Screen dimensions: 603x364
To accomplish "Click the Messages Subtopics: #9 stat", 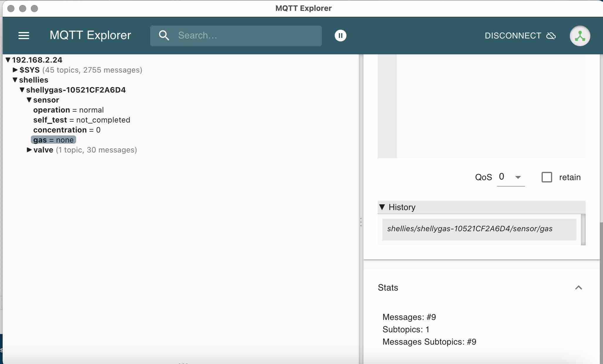I will (429, 342).
